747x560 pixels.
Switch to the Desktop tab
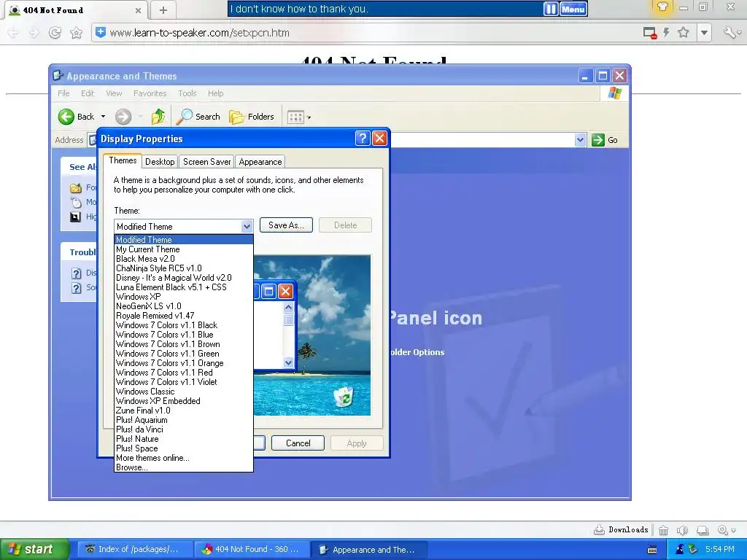pos(160,161)
